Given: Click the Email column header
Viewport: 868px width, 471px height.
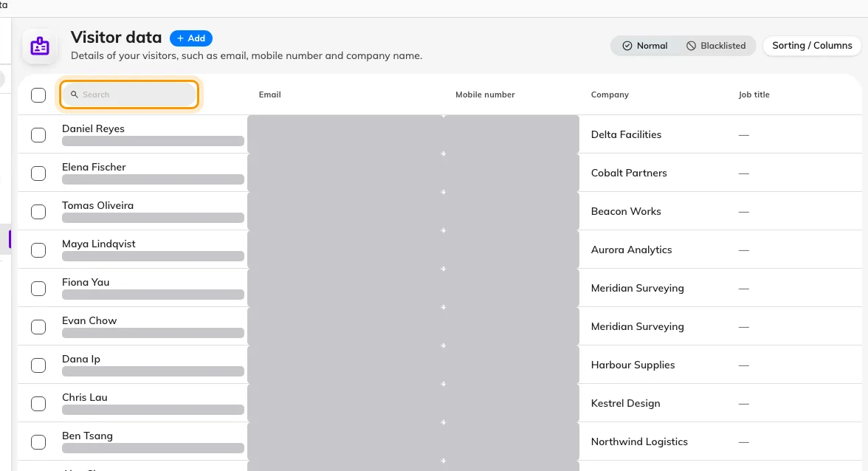Looking at the screenshot, I should coord(269,94).
